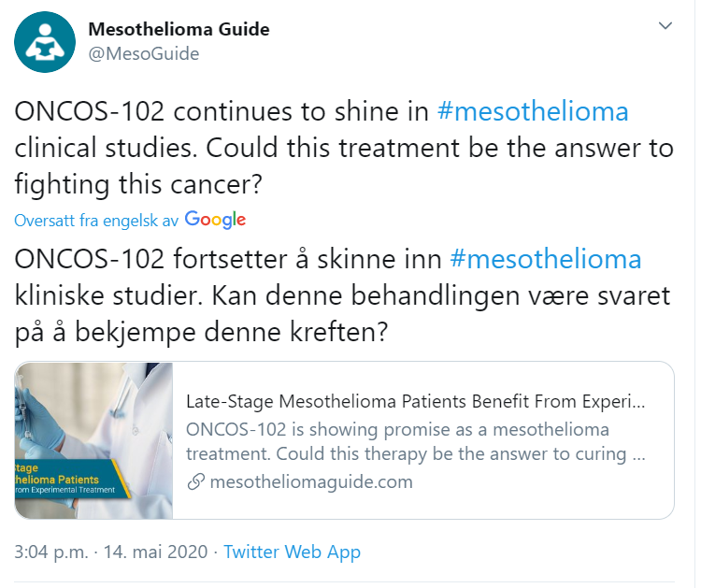The height and width of the screenshot is (588, 701).
Task: Open the Twitter Web App source link
Action: (292, 552)
